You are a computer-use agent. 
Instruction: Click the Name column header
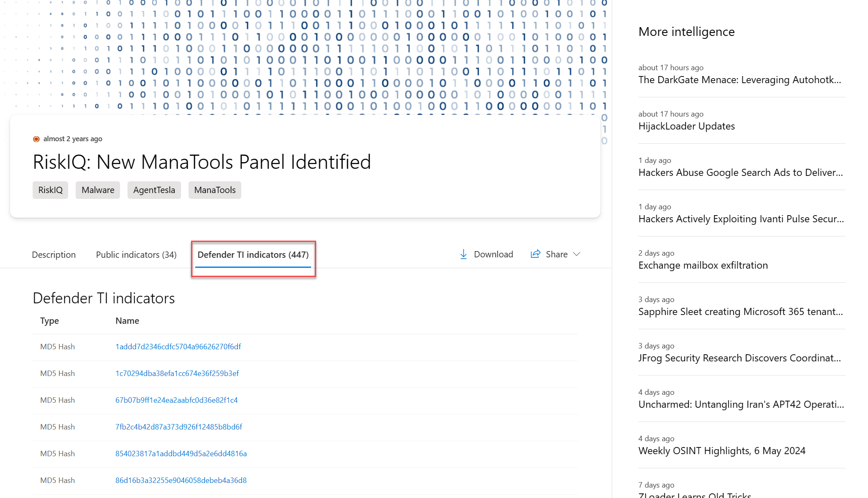[127, 321]
